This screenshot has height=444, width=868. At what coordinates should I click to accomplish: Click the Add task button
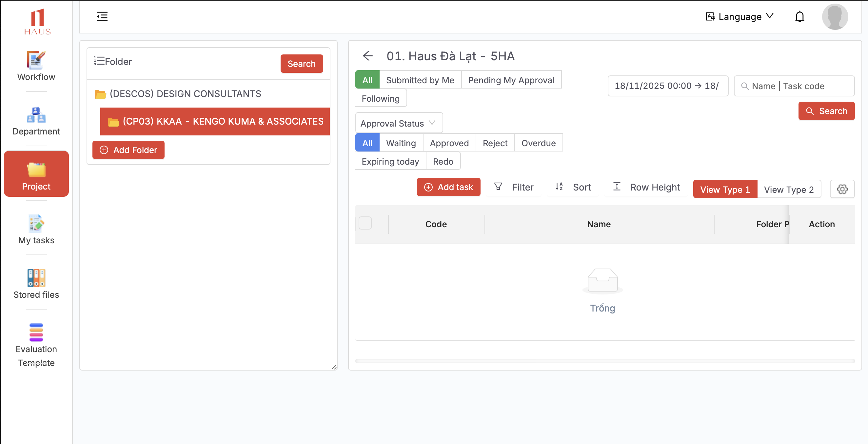coord(448,187)
